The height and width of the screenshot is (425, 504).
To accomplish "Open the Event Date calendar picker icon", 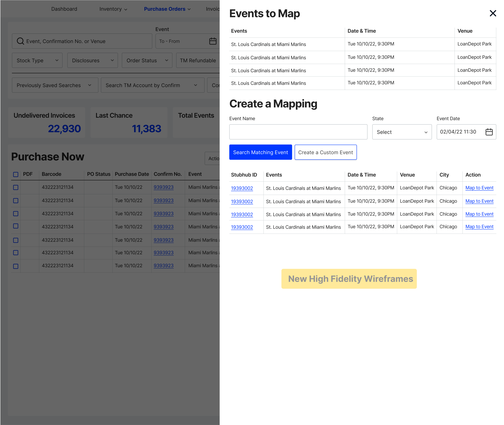I will click(x=489, y=132).
